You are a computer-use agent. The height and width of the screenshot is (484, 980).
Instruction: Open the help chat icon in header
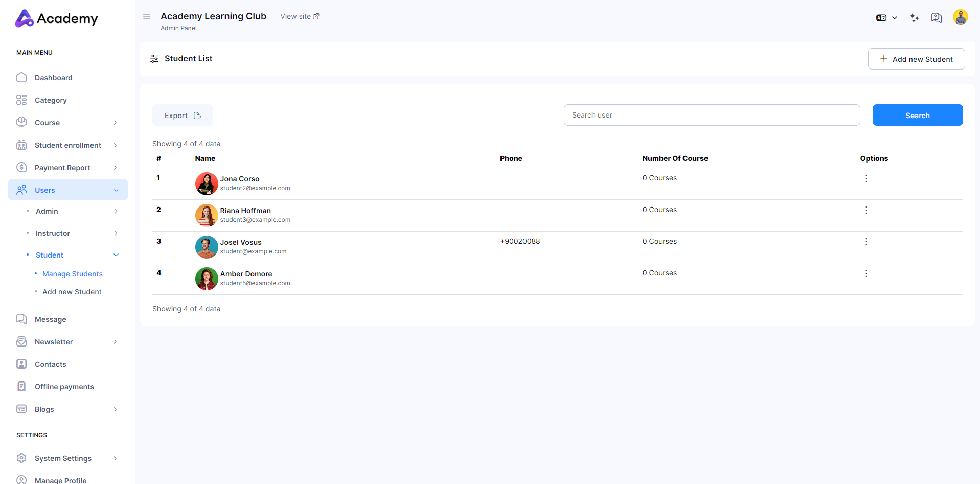[x=936, y=18]
